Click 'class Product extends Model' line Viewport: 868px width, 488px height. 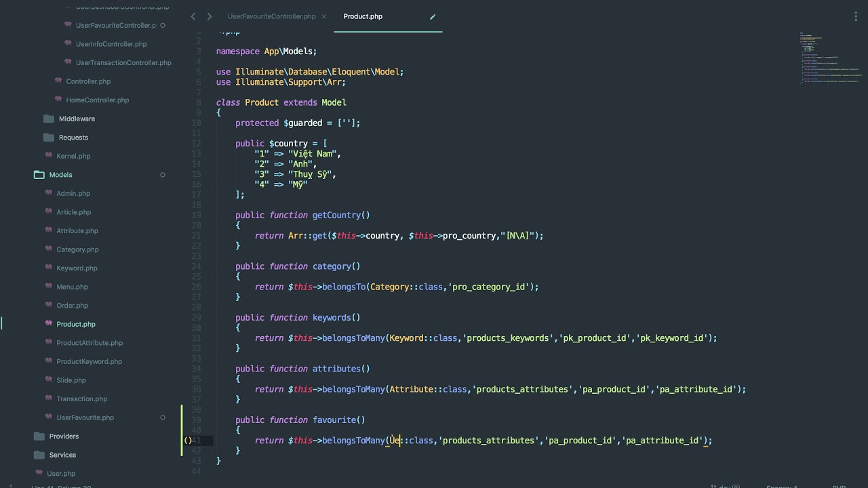pos(281,102)
